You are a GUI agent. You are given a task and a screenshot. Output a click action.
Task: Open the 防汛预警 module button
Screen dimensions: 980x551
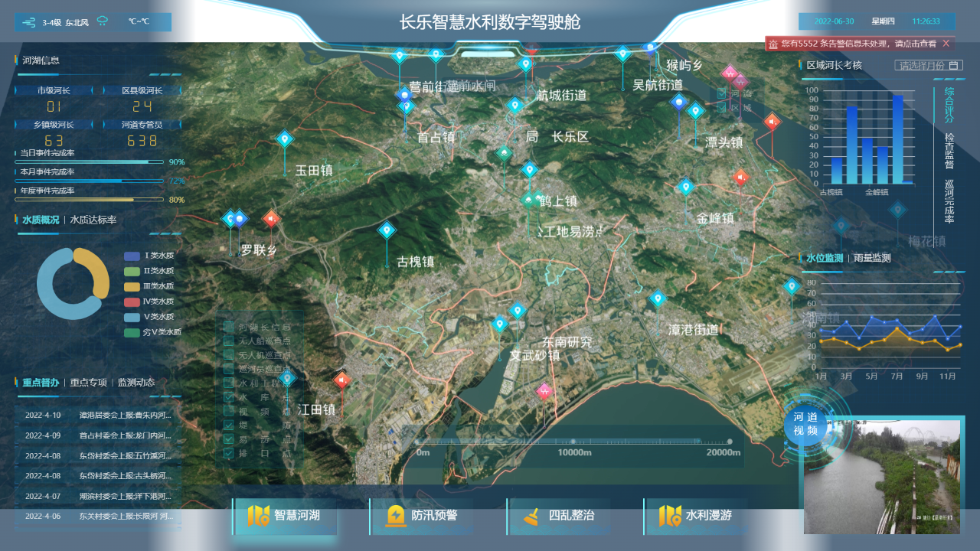[x=421, y=516]
